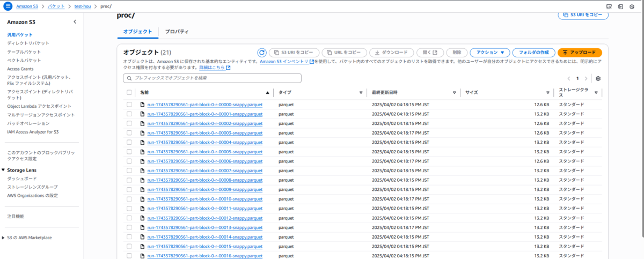This screenshot has height=259, width=644.
Task: Check the box for part 00001 parquet
Action: (x=129, y=114)
